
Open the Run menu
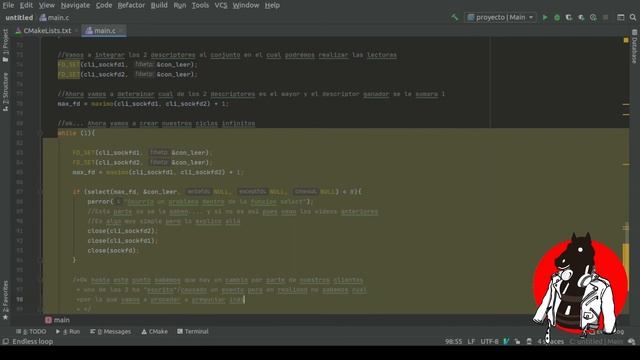(180, 5)
